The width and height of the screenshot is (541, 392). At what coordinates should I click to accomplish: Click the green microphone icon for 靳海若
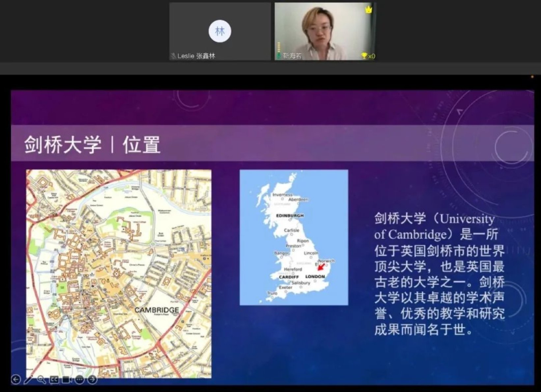pyautogui.click(x=279, y=56)
